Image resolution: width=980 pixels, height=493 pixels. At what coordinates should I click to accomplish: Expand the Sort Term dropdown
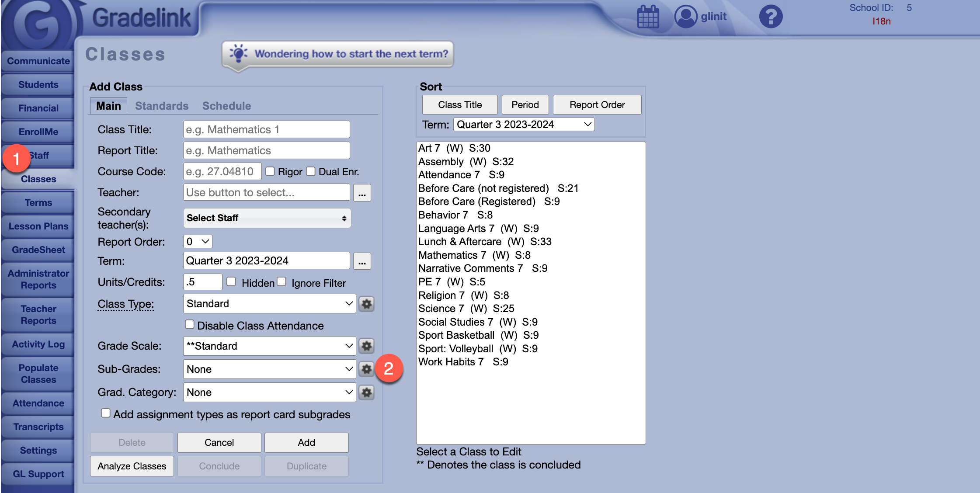click(x=524, y=125)
